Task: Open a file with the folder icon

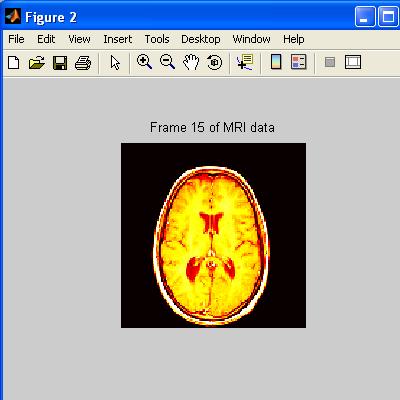Action: [37, 62]
